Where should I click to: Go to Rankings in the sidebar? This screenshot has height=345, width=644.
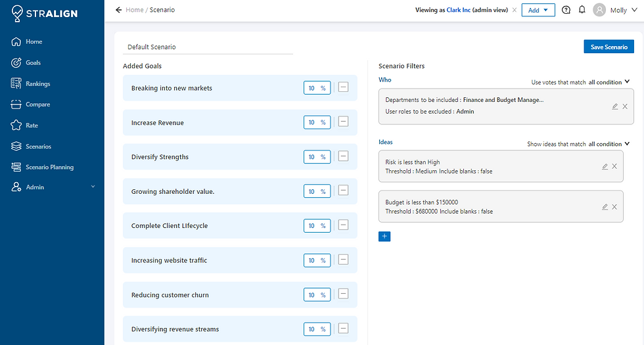[x=37, y=83]
